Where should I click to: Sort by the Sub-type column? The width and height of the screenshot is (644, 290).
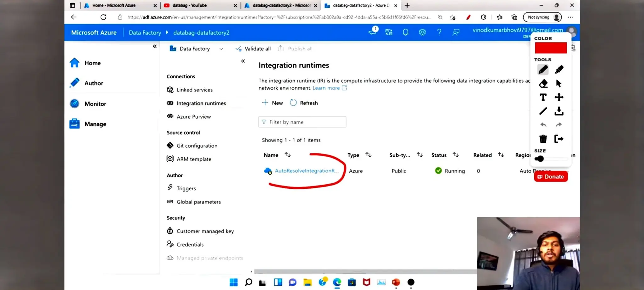pos(406,155)
